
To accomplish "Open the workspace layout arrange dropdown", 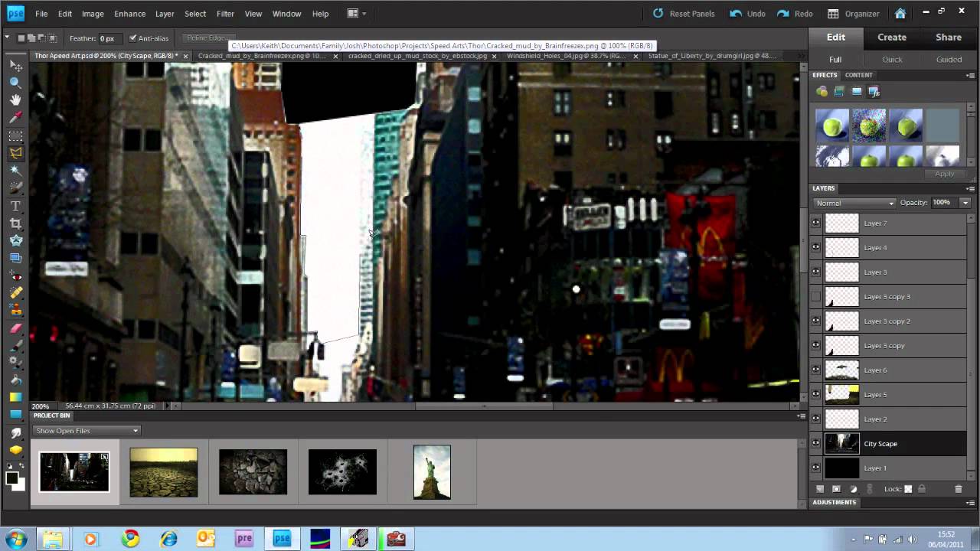I will click(x=357, y=14).
